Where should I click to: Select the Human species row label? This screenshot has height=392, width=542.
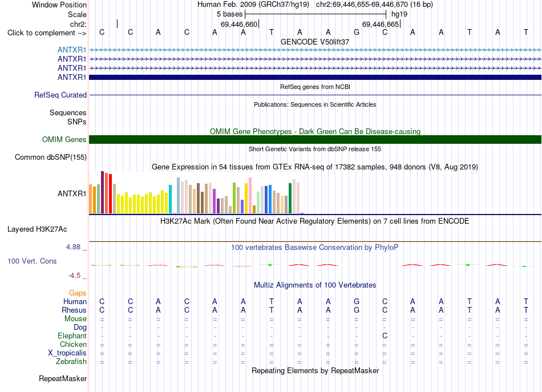(x=75, y=301)
